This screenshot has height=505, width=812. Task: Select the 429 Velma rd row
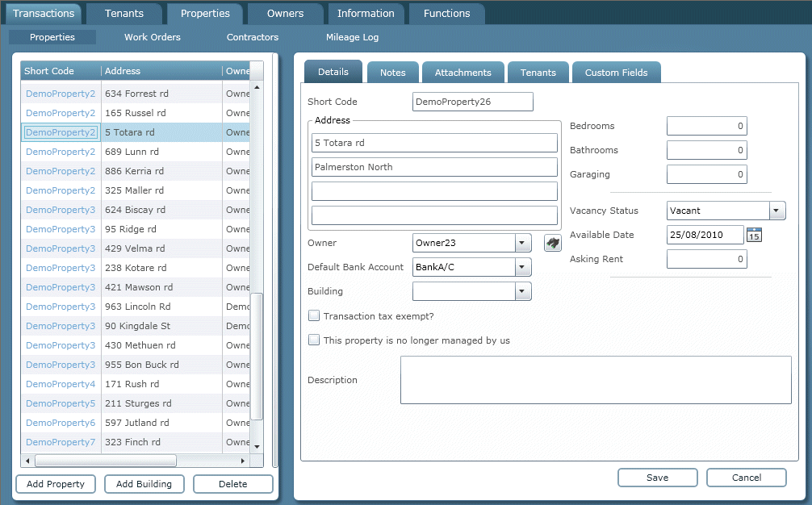point(136,248)
